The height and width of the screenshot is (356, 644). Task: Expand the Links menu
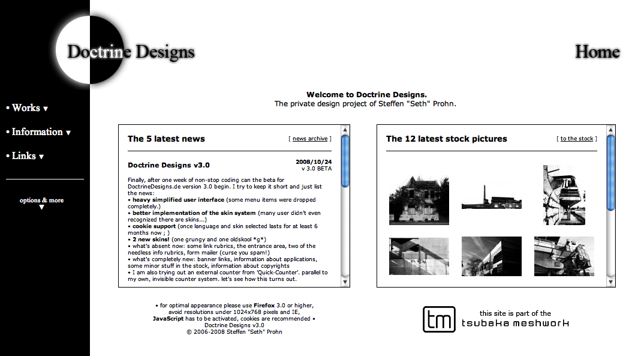click(25, 156)
